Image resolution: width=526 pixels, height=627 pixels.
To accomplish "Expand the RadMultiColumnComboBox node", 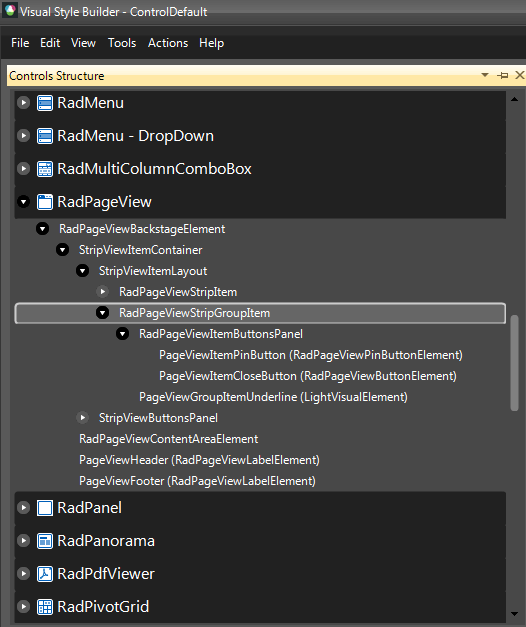I will (x=24, y=169).
